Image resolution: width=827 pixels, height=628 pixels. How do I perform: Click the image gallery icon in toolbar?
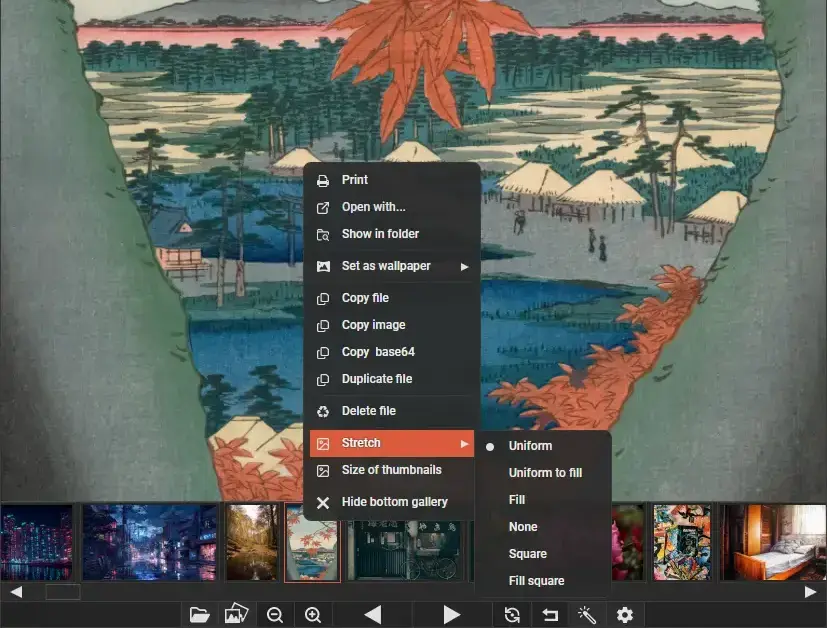point(236,614)
